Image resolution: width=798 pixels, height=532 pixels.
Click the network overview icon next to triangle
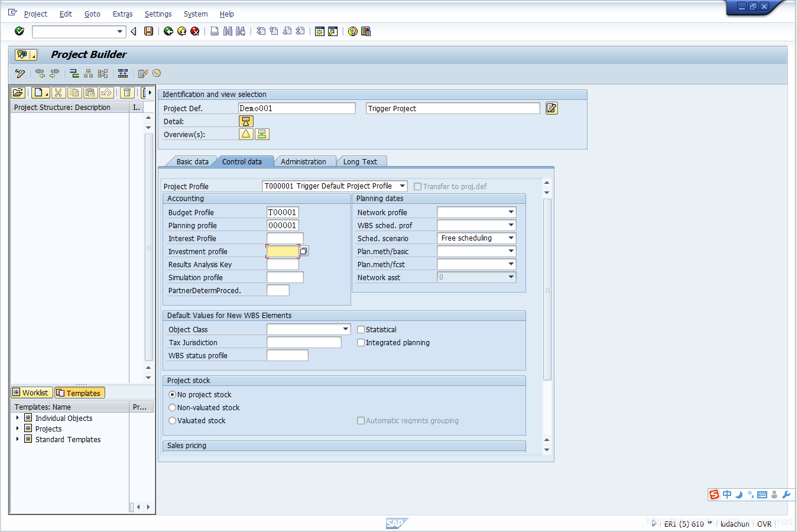click(262, 134)
